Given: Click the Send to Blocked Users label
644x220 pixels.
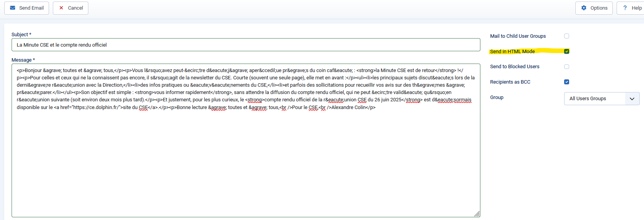Looking at the screenshot, I should coord(514,67).
